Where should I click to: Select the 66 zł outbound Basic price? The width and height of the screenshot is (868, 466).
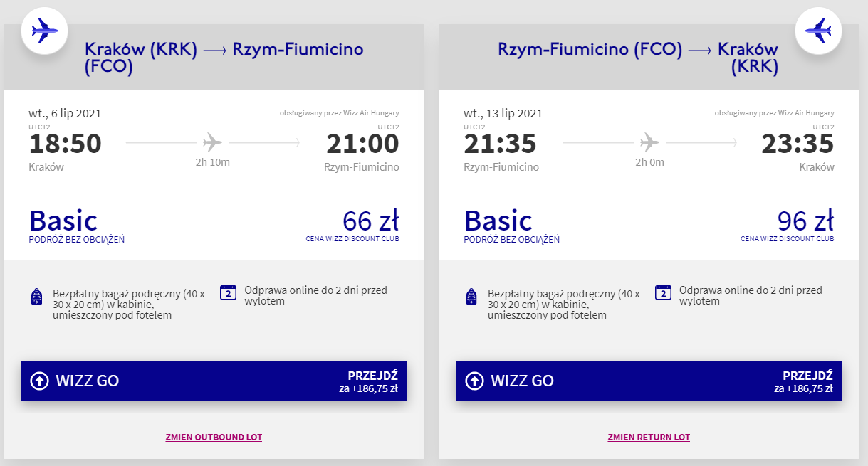click(370, 221)
